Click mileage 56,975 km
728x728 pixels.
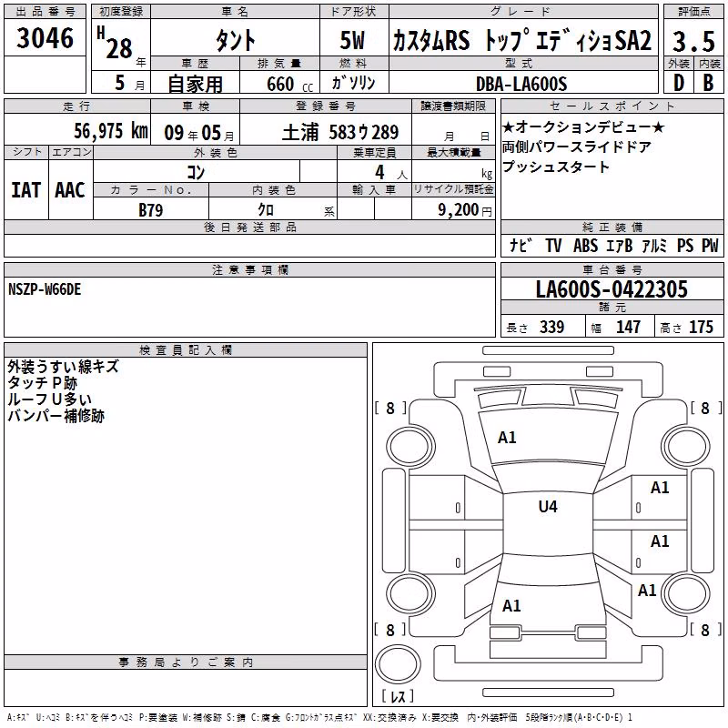[111, 130]
